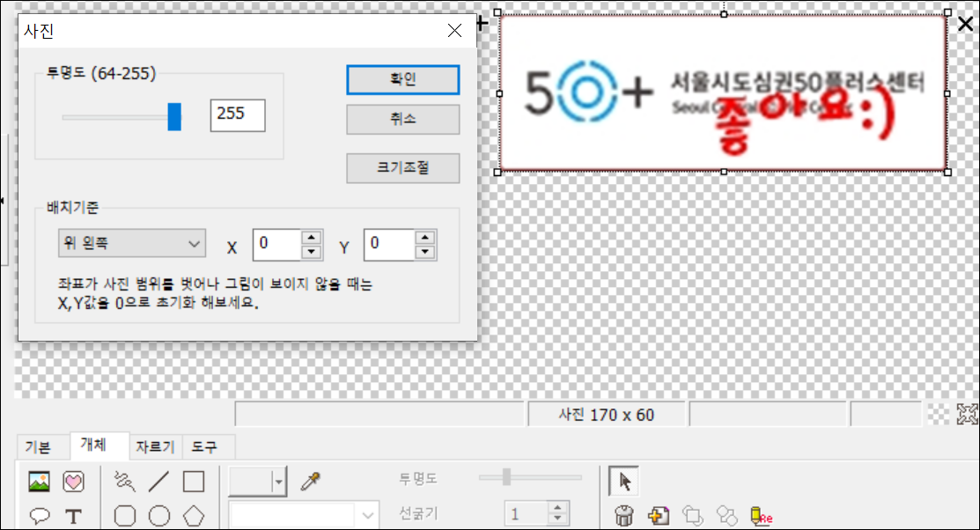
Task: Click the overlapping squares layer-order icon
Action: (x=692, y=516)
